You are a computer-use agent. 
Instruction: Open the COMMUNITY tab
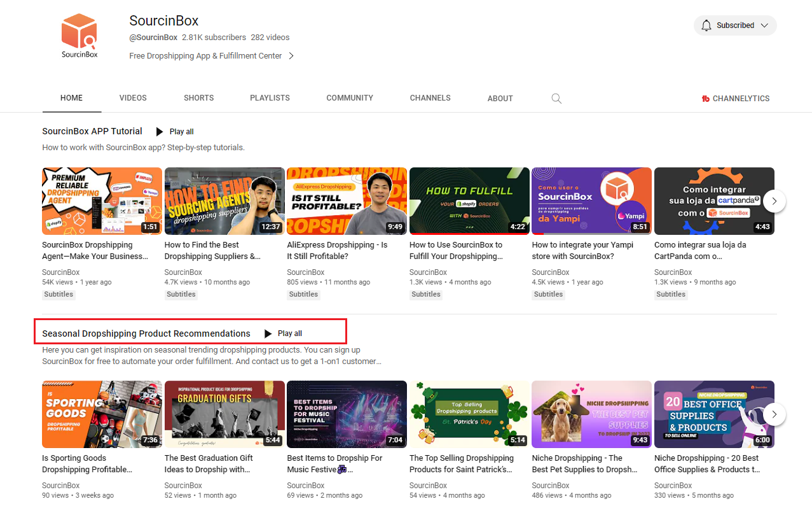click(350, 98)
